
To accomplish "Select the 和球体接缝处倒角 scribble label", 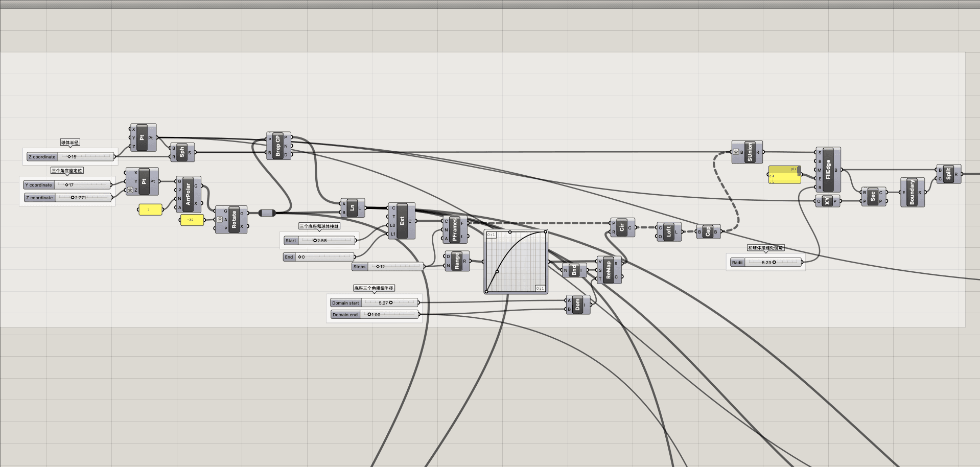I will pyautogui.click(x=765, y=248).
